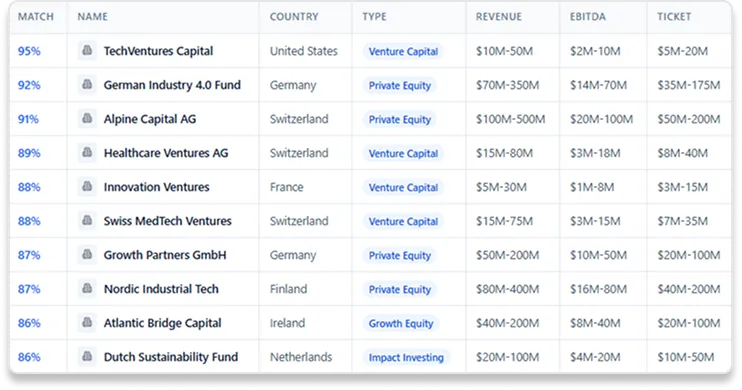Click the Impact Investing type tag
This screenshot has width=742, height=390.
pyautogui.click(x=406, y=357)
